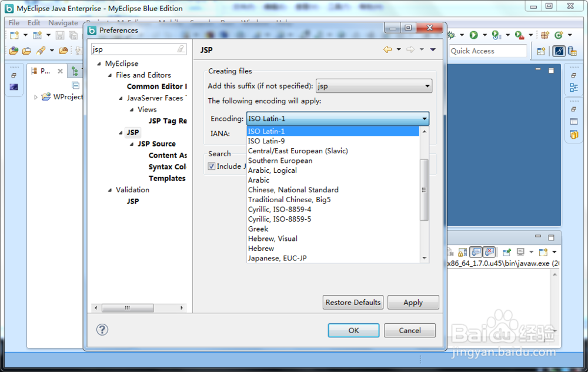Click the Save All toolbar icon
Screen dimensions: 588x372
(73, 35)
